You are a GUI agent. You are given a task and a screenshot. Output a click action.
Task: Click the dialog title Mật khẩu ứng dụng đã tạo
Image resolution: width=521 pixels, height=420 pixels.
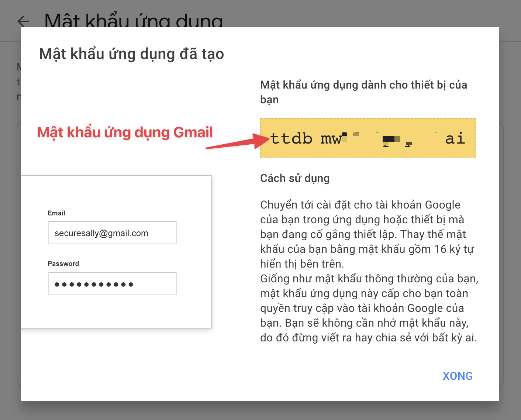[131, 54]
